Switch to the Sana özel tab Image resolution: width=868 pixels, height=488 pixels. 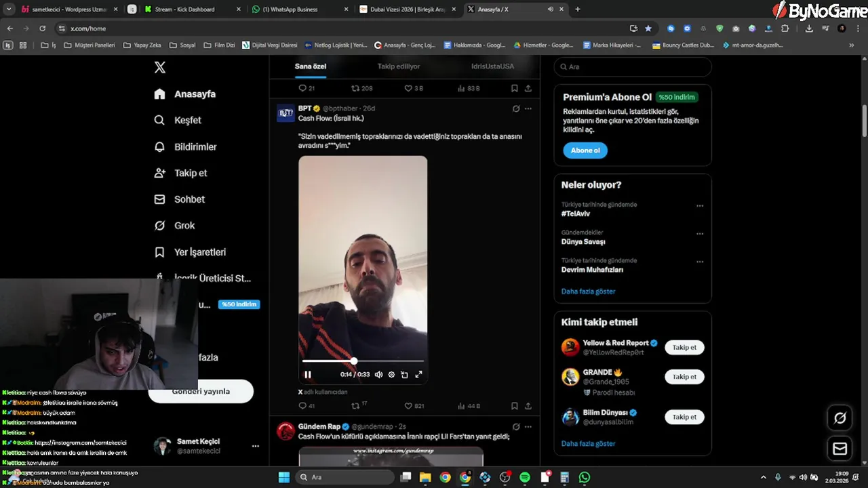pos(311,66)
